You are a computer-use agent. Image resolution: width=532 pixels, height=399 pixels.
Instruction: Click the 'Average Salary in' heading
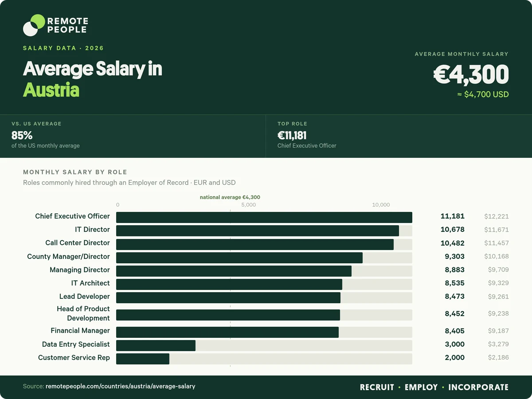93,69
